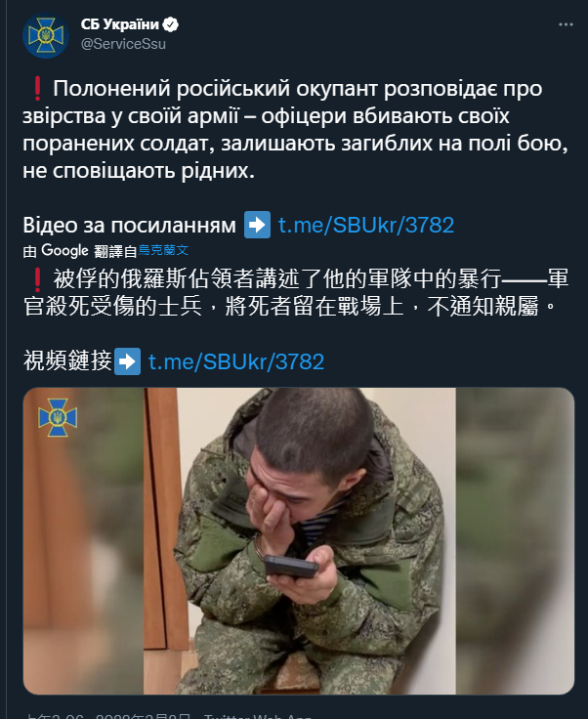Open the @ServiceSsu handle link
Viewport: 588px width, 719px height.
coord(123,44)
